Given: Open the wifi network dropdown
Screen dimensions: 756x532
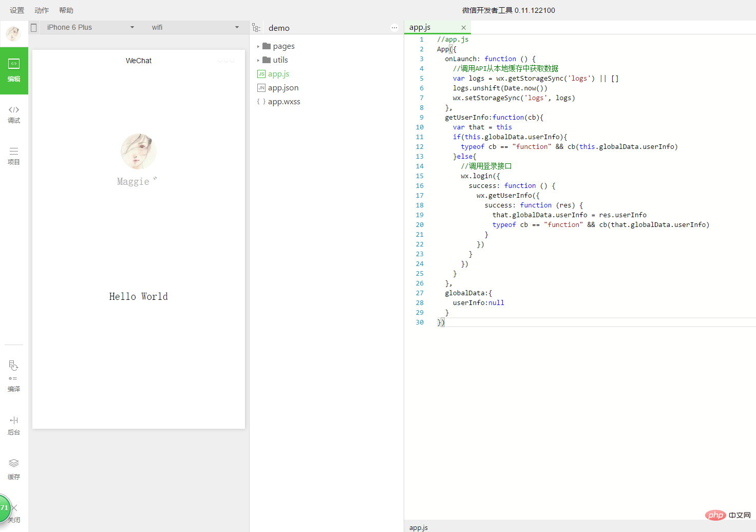Looking at the screenshot, I should pos(195,27).
